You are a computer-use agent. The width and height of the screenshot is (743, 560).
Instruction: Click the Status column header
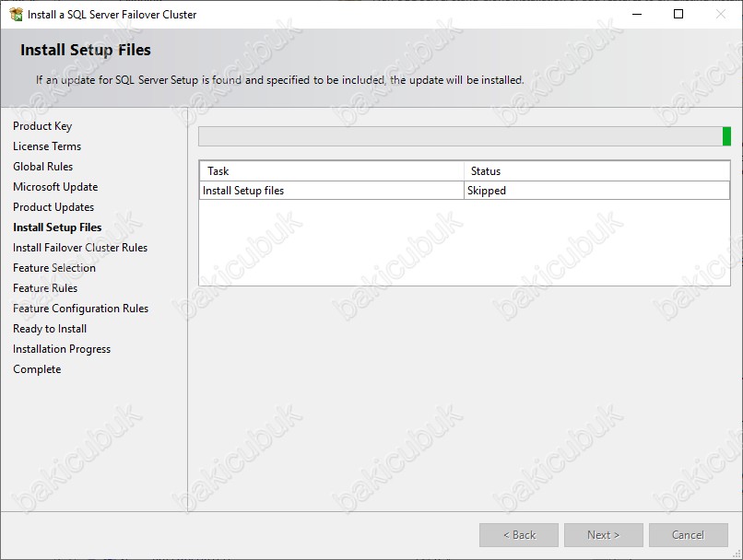[596, 171]
